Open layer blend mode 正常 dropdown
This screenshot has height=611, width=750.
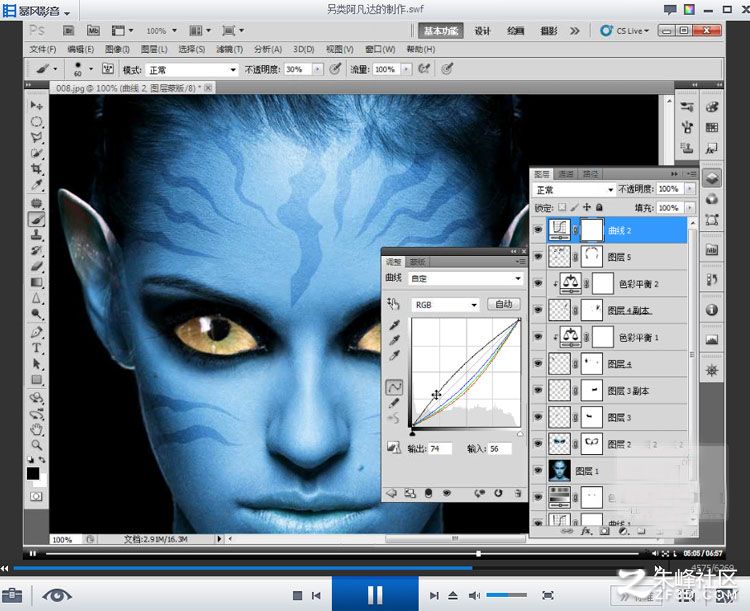coord(574,190)
